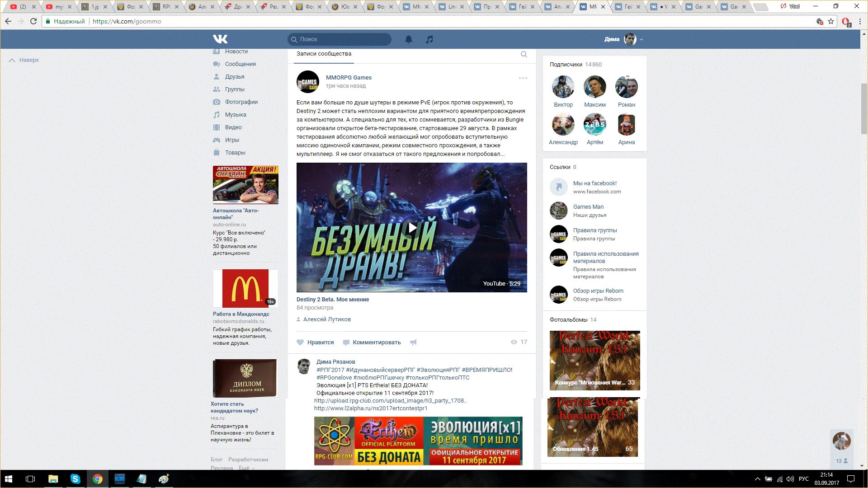Open the Обновления 1.45 photo album
Viewport: 868px width, 488px height.
(593, 427)
